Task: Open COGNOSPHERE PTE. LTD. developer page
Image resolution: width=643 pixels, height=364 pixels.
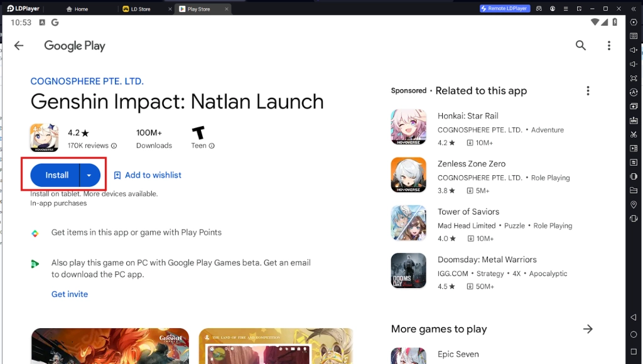Action: tap(87, 81)
